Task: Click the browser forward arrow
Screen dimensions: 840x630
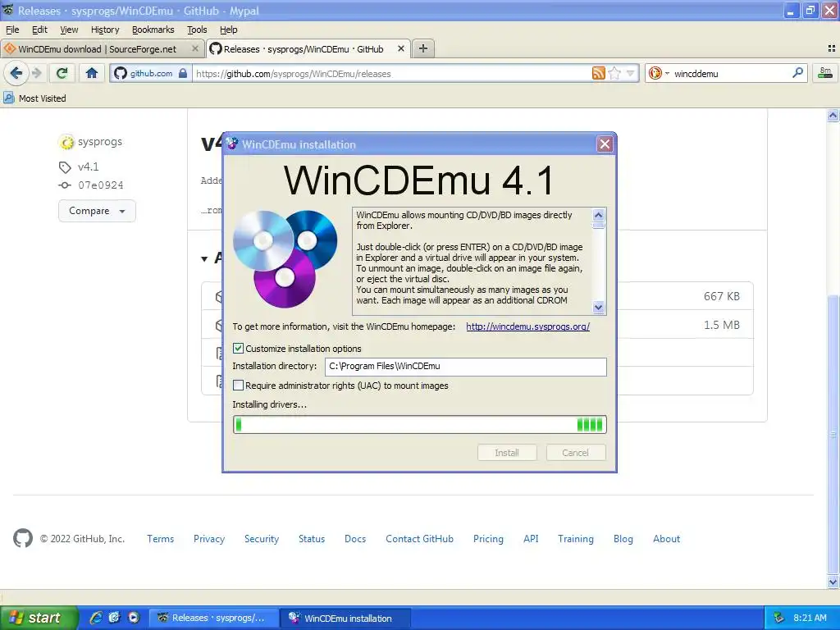Action: 36,73
